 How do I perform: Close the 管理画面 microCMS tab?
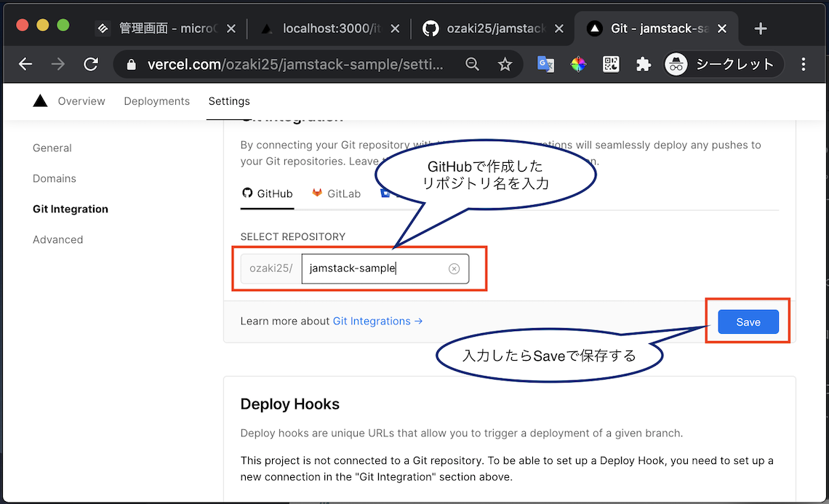(x=231, y=28)
